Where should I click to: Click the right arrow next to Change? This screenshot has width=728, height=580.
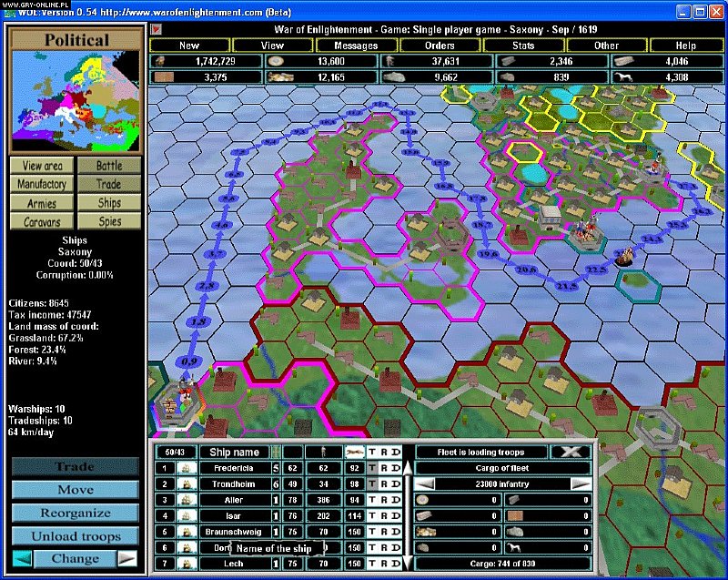128,558
